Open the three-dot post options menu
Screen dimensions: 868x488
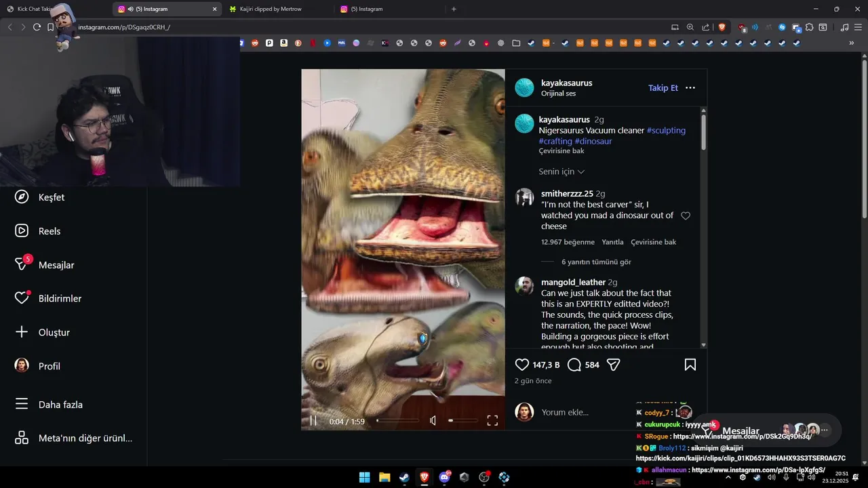(690, 88)
